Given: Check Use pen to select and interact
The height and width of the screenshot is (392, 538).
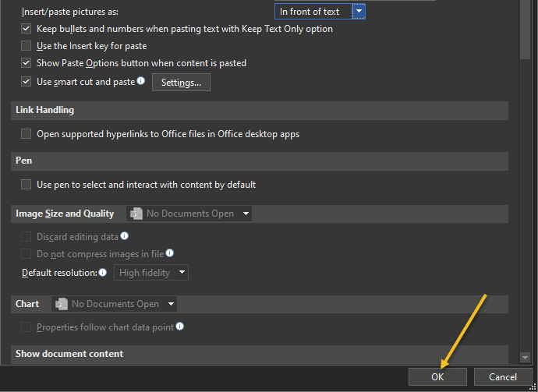Looking at the screenshot, I should tap(27, 185).
